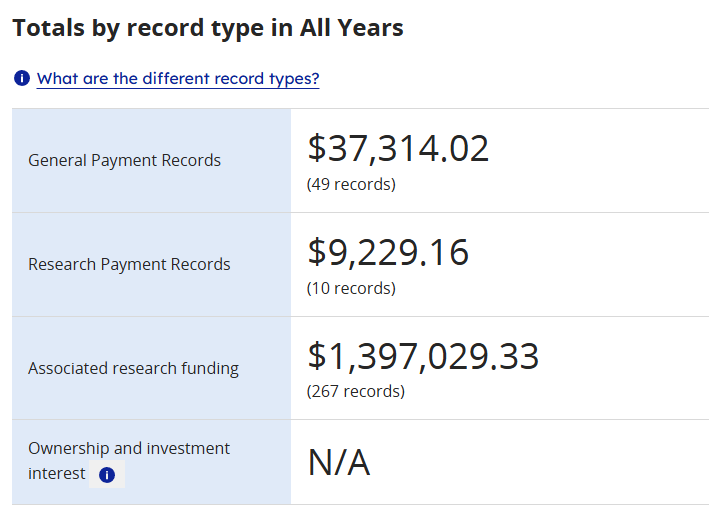Click the N/A value

pyautogui.click(x=339, y=463)
